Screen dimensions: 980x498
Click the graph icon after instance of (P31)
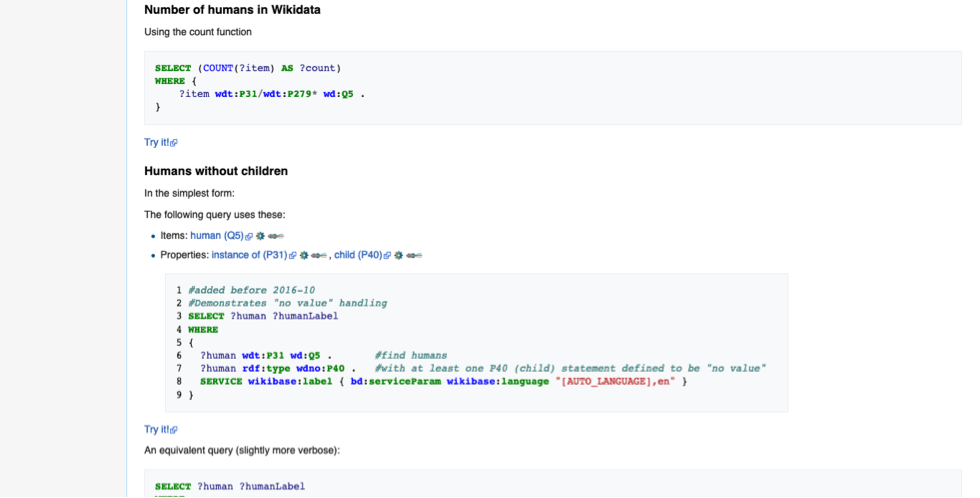[x=319, y=256]
